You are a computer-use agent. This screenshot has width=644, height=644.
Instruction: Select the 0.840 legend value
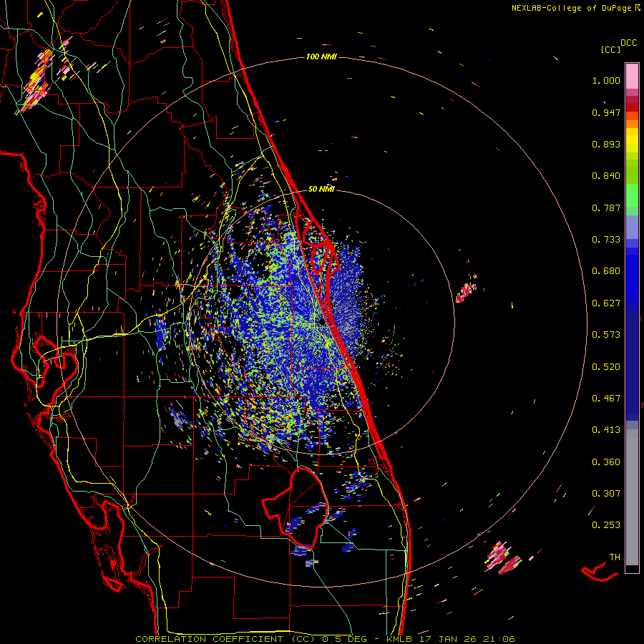606,176
